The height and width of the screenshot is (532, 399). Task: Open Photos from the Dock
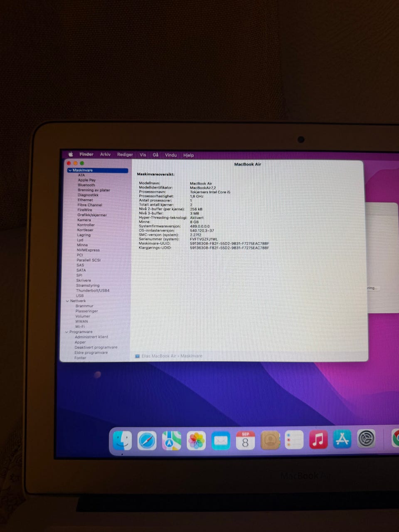click(x=196, y=441)
